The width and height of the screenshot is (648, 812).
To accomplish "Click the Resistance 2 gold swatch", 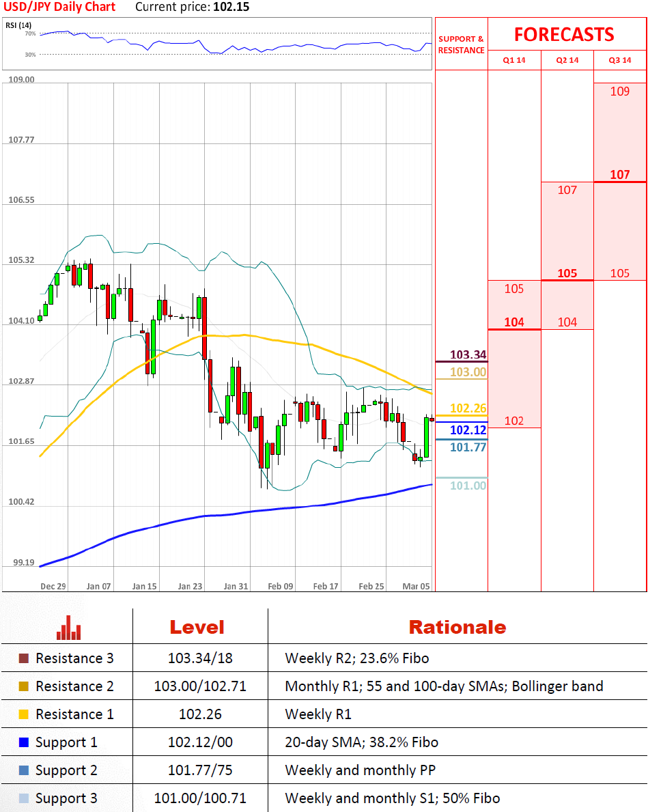I will coord(24,686).
